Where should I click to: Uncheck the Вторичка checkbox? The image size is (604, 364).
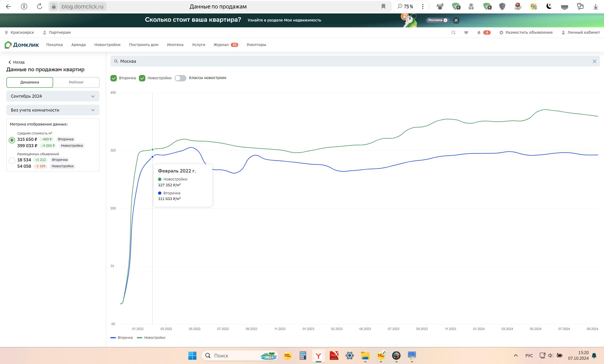coord(113,78)
